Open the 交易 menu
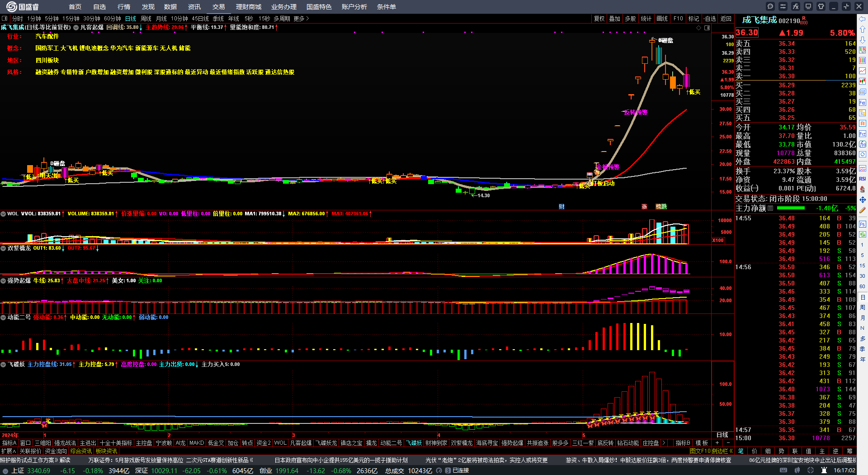868x475 pixels. click(x=219, y=7)
